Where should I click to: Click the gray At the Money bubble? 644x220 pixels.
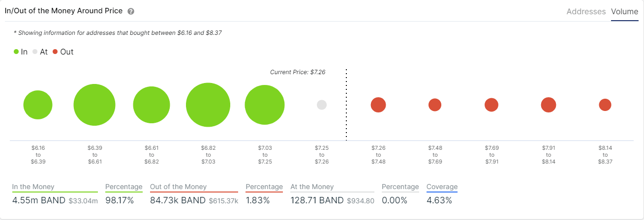click(322, 105)
